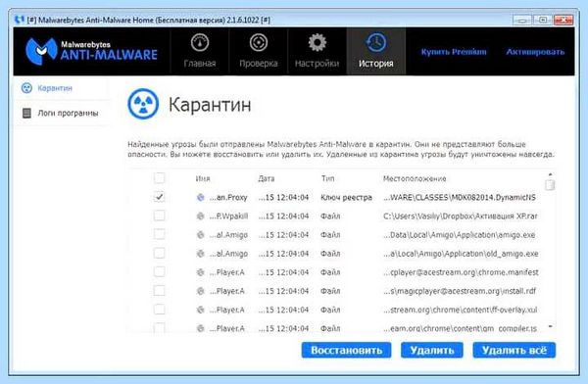Click the threat icon in ff-overlay.xul row
Screen dimensions: 588x384
(201, 310)
